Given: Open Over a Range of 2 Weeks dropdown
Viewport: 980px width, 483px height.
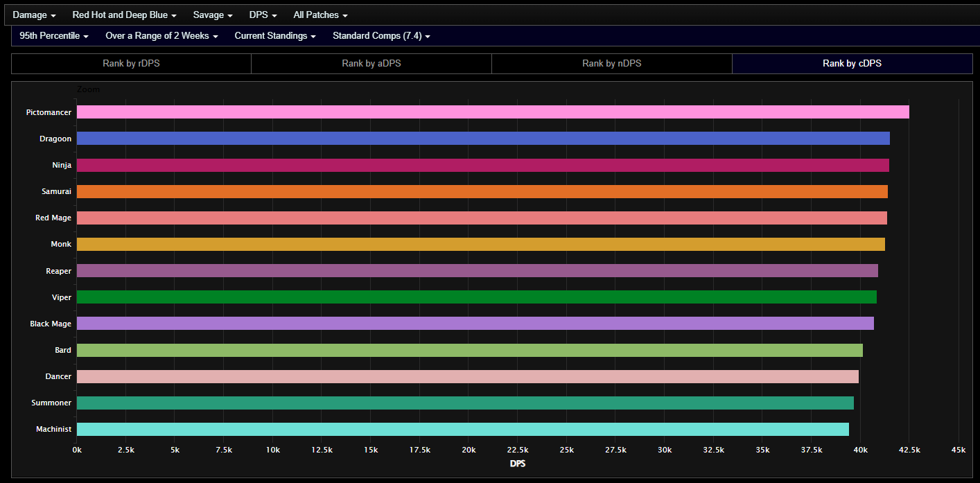Looking at the screenshot, I should pyautogui.click(x=161, y=35).
